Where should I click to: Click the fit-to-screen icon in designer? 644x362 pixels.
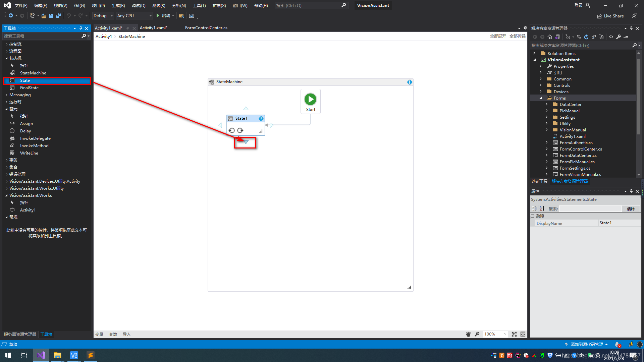(x=514, y=334)
